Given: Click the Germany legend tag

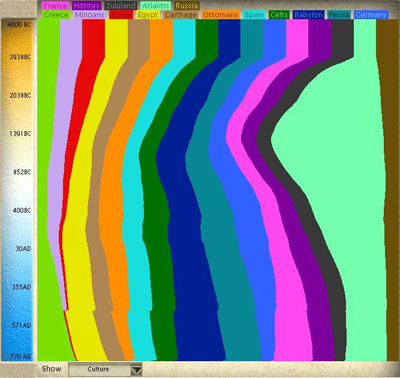Looking at the screenshot, I should pos(371,15).
